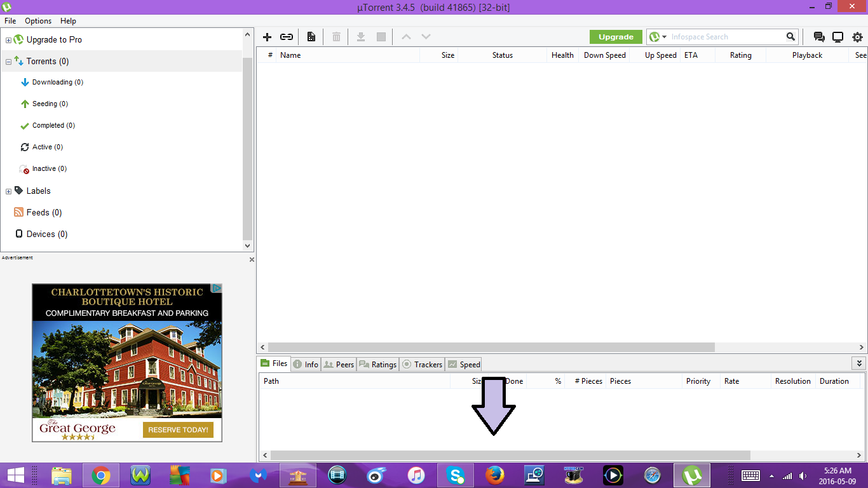Expand the Upgrade to Pro tree node
The width and height of the screenshot is (868, 488).
(x=8, y=40)
